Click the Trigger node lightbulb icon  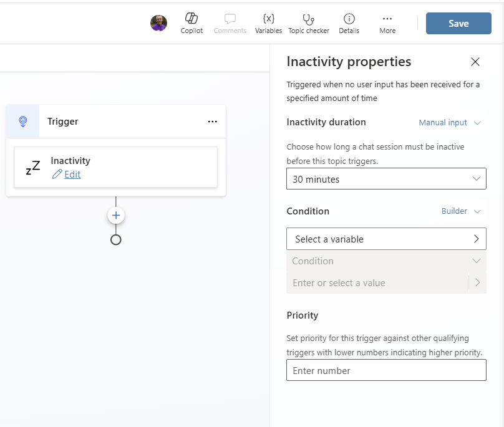(23, 122)
